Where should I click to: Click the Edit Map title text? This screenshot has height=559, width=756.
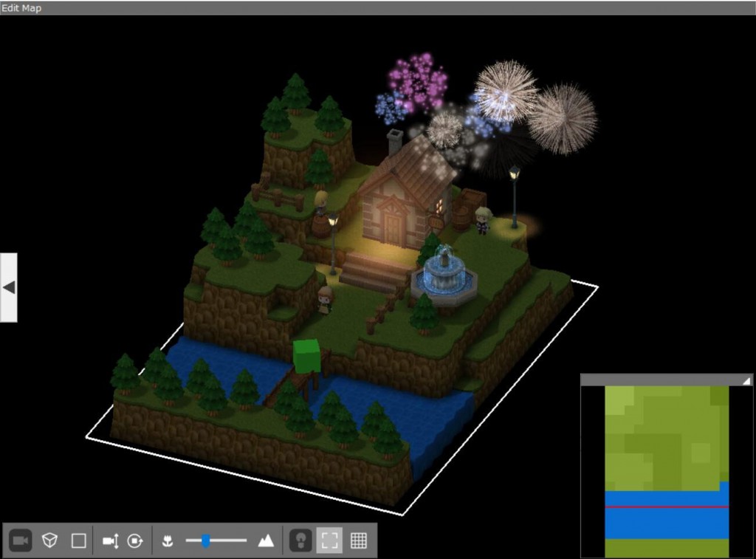click(x=21, y=7)
